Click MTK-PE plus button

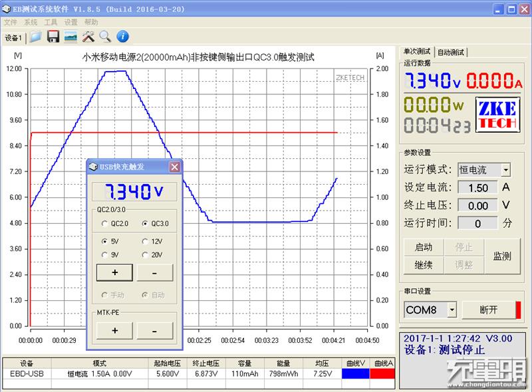click(x=114, y=331)
